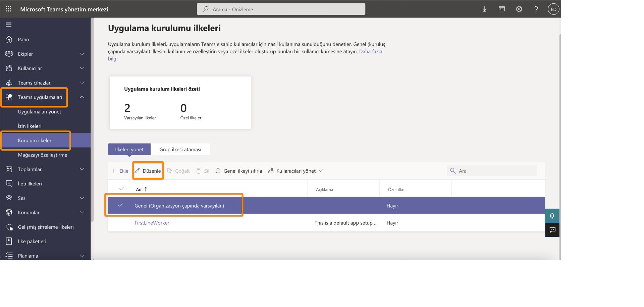The width and height of the screenshot is (644, 307).
Task: Open Uygulamaları yönet in sidebar
Action: pos(40,112)
